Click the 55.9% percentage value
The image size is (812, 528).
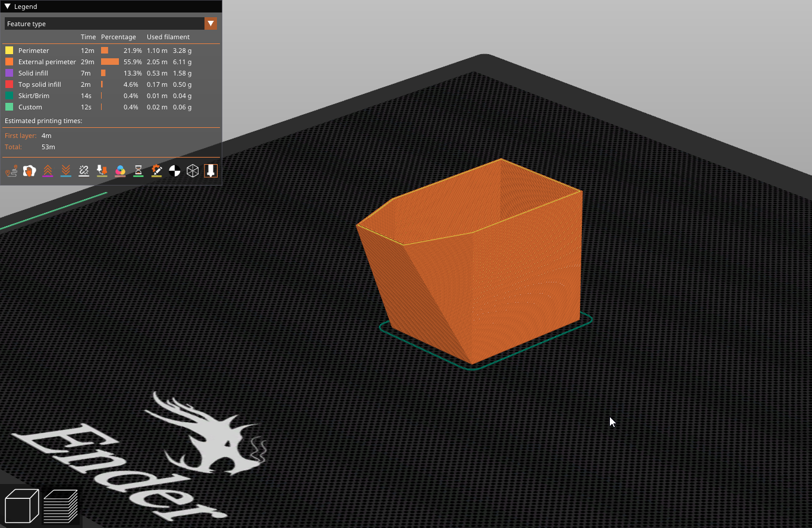(133, 62)
